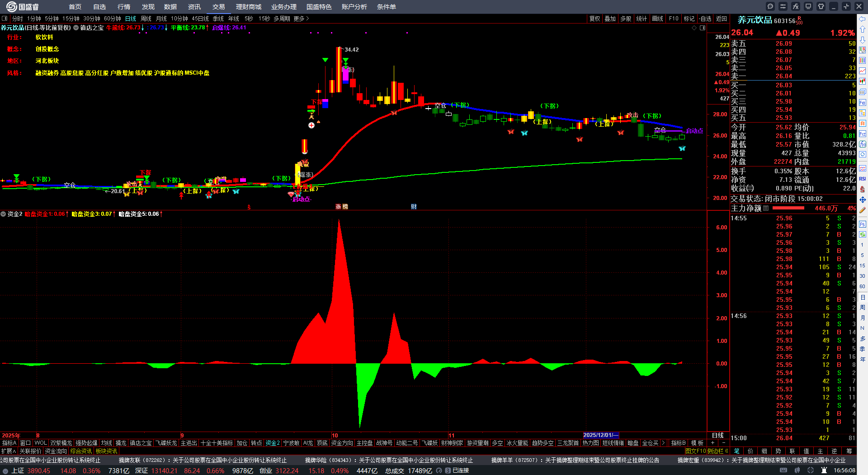Click the blue down arrow in right sidebar

click(x=863, y=40)
